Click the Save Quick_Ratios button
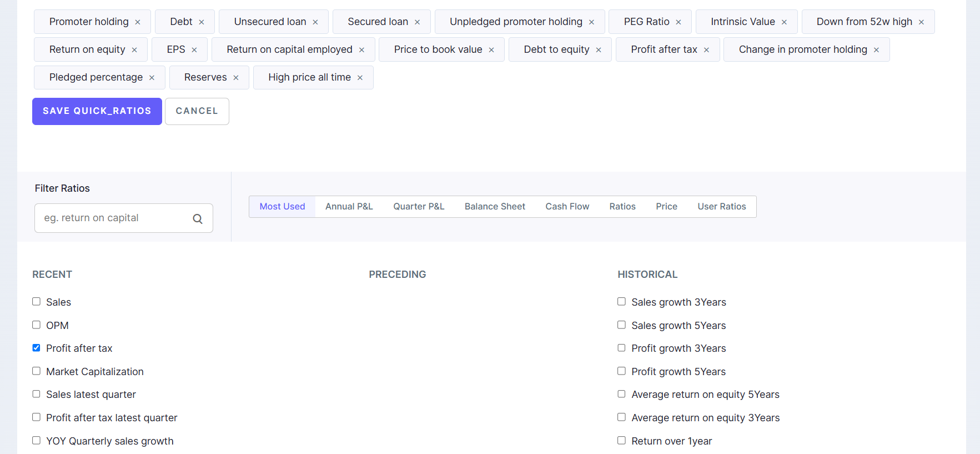 (x=97, y=111)
